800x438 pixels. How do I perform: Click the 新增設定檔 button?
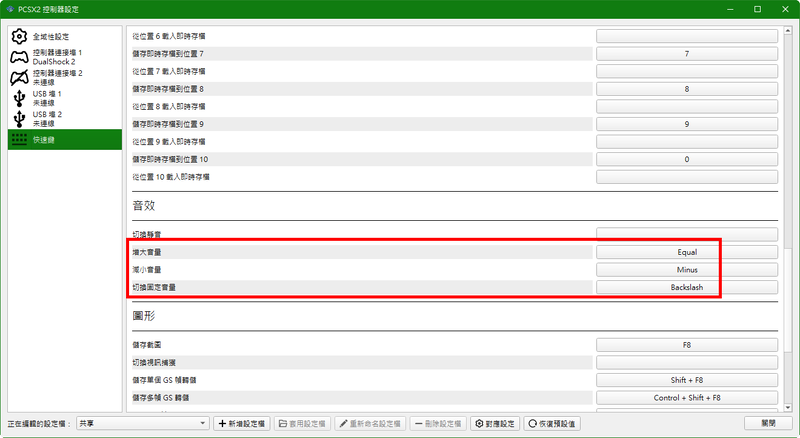pyautogui.click(x=242, y=424)
